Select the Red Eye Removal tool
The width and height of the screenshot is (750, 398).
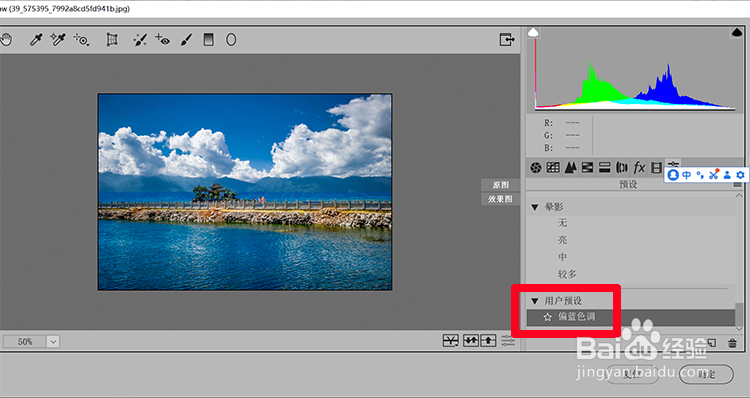[163, 40]
